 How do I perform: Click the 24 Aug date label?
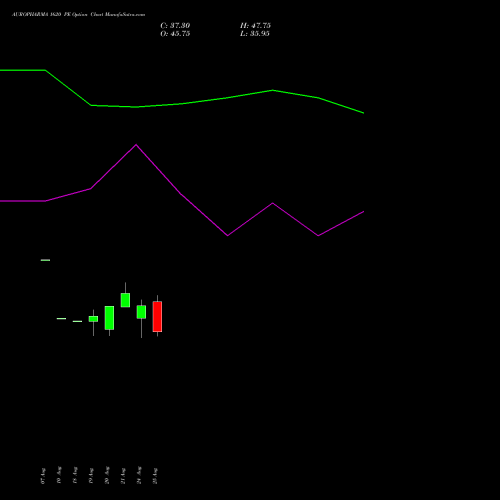(139, 476)
